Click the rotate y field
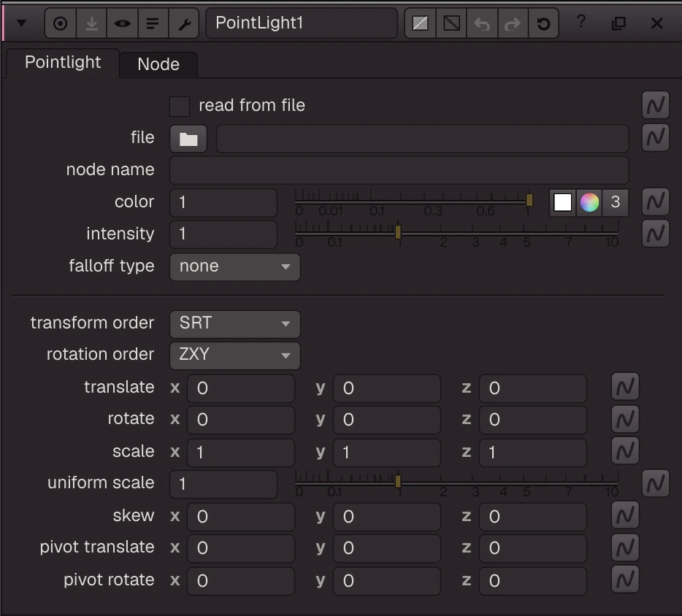 click(x=387, y=420)
